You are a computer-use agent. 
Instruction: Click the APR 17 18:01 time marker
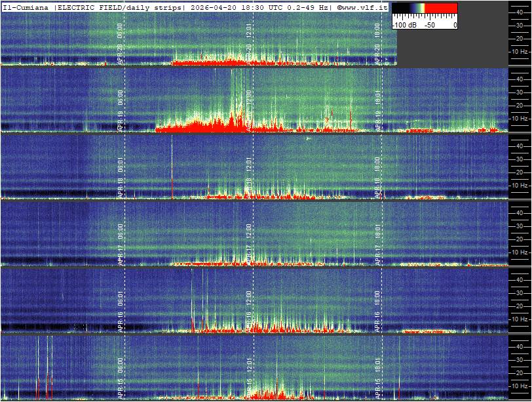pyautogui.click(x=378, y=242)
